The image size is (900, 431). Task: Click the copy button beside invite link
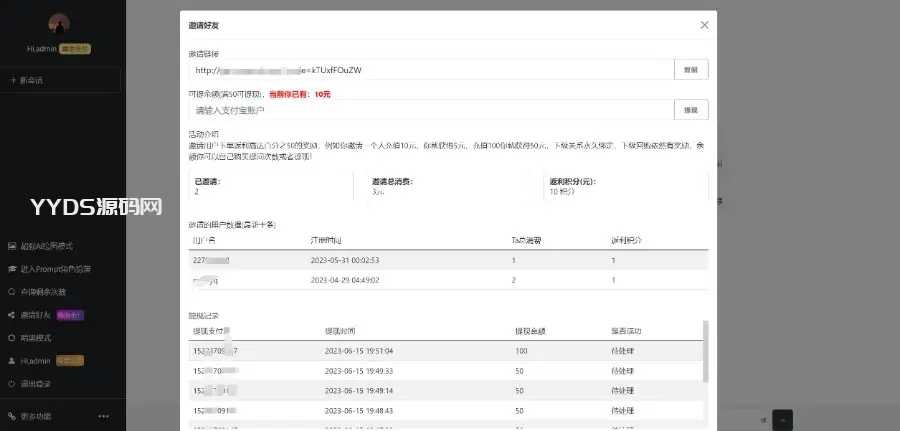coord(690,70)
